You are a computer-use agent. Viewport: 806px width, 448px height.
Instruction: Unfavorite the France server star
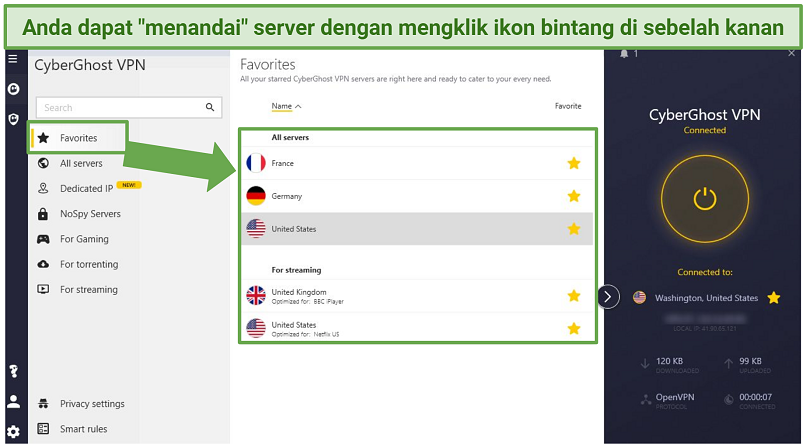[x=574, y=163]
